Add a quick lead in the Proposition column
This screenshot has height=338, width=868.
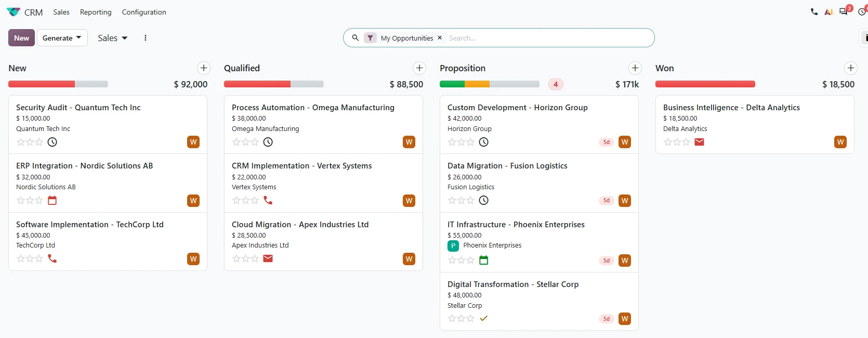[635, 68]
